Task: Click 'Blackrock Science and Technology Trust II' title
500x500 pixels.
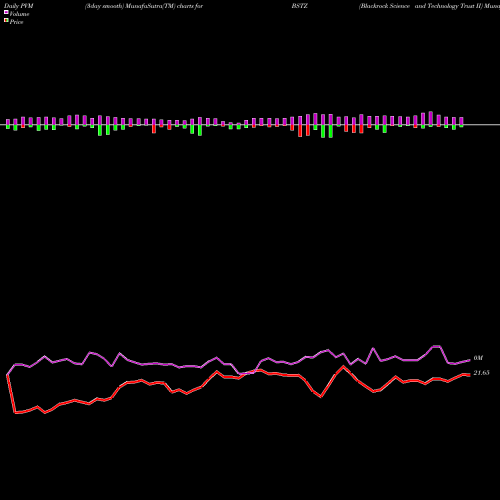Action: click(x=421, y=6)
